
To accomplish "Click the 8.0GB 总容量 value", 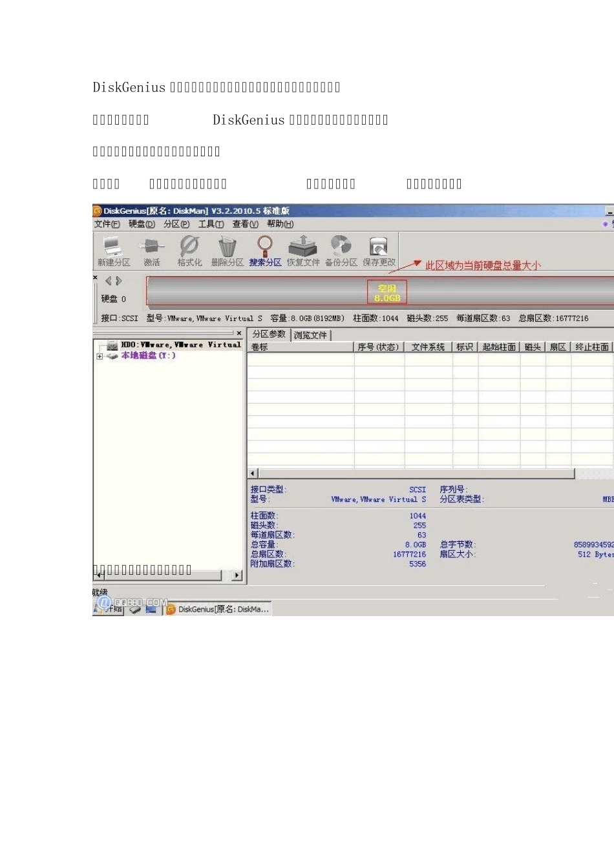I will (x=416, y=544).
